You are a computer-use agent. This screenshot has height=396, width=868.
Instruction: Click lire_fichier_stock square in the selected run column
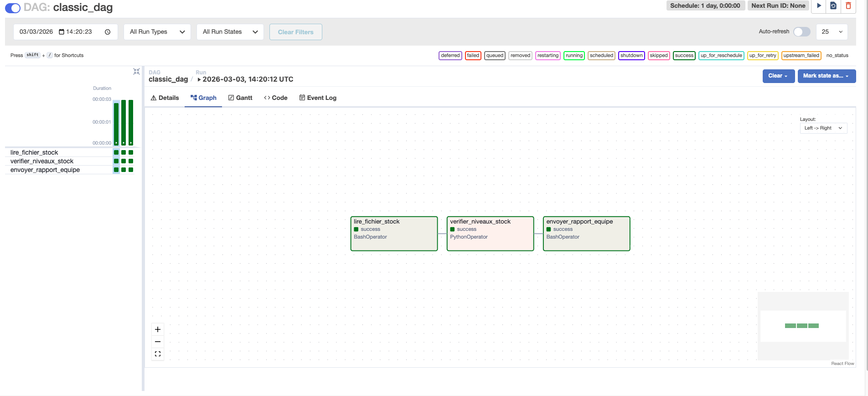point(116,152)
